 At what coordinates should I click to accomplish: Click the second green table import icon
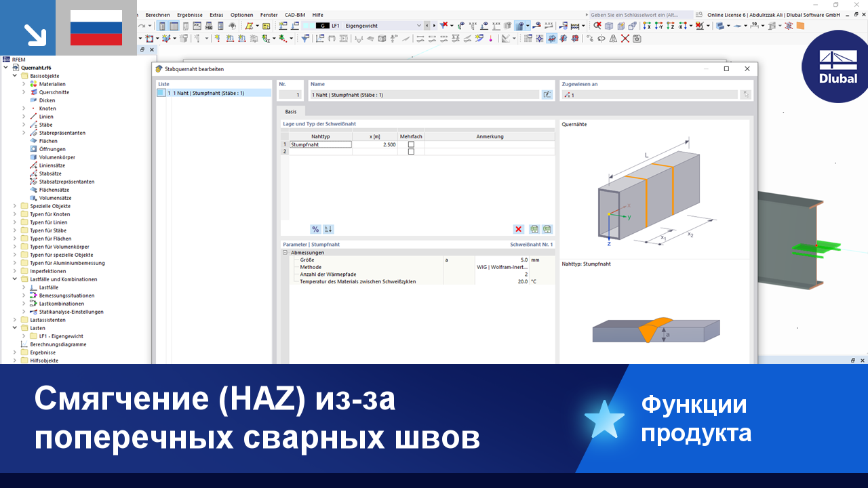pos(547,229)
